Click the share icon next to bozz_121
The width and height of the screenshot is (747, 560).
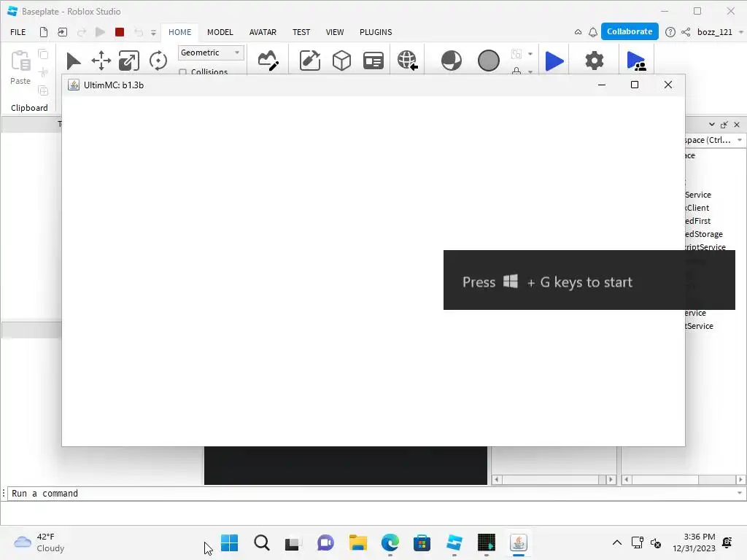686,32
